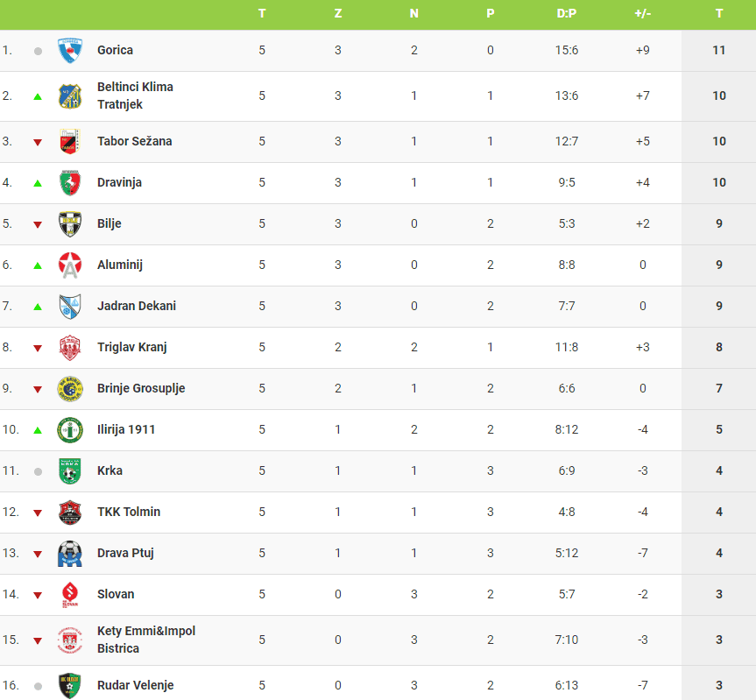Open the Bilje team link
Screen dimensions: 756x700
(110, 223)
